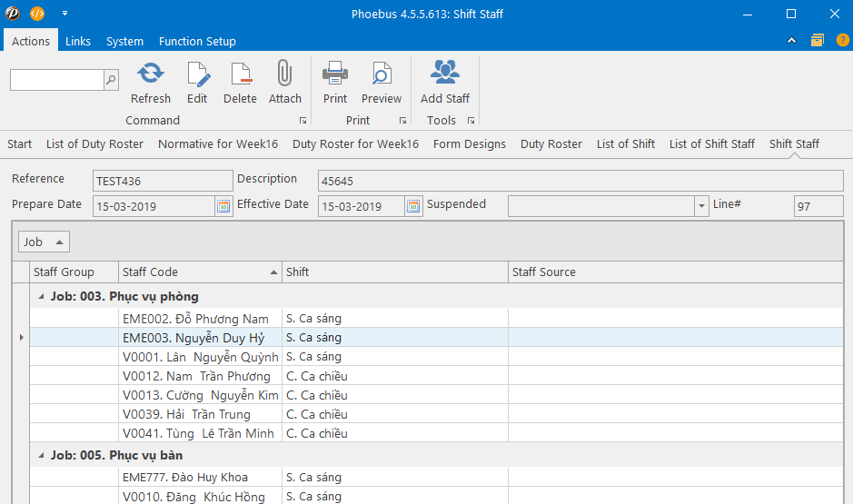Open the System ribbon tab
The image size is (853, 504).
[124, 41]
